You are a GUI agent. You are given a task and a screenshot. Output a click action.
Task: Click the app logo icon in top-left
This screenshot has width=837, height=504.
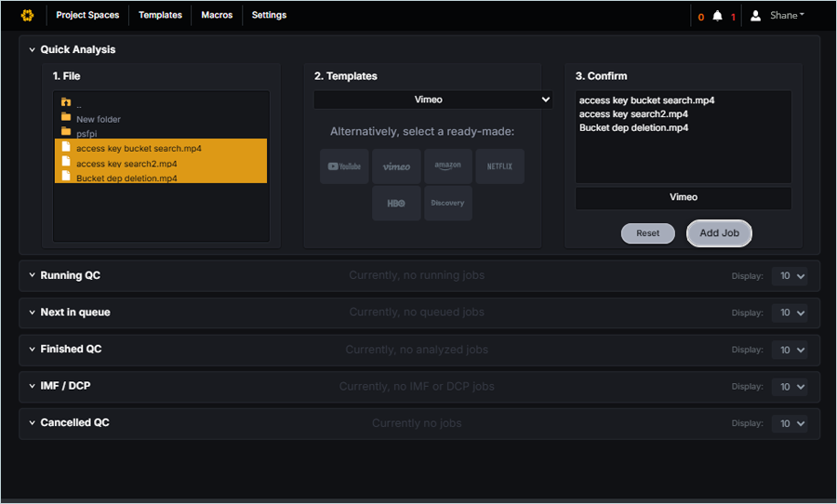point(27,15)
